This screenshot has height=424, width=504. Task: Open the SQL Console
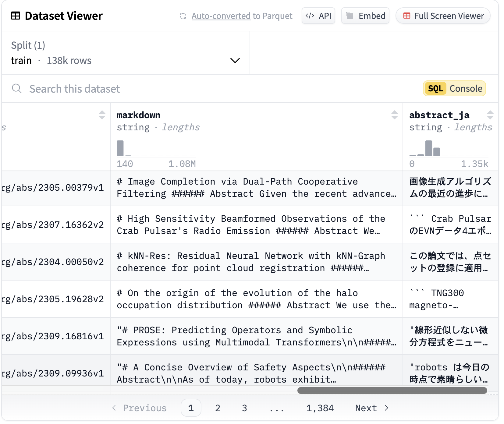pos(454,89)
